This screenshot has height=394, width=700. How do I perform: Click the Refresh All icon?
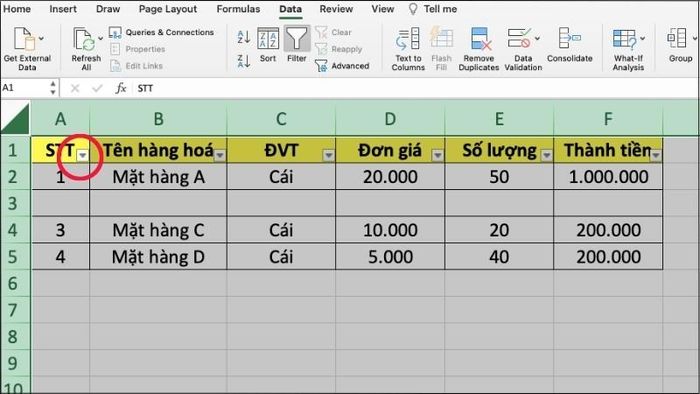pos(84,39)
